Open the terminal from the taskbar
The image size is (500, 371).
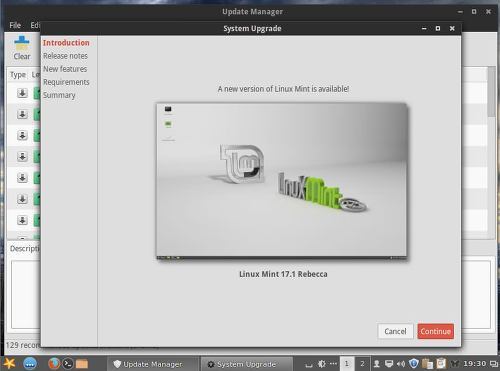(x=68, y=364)
